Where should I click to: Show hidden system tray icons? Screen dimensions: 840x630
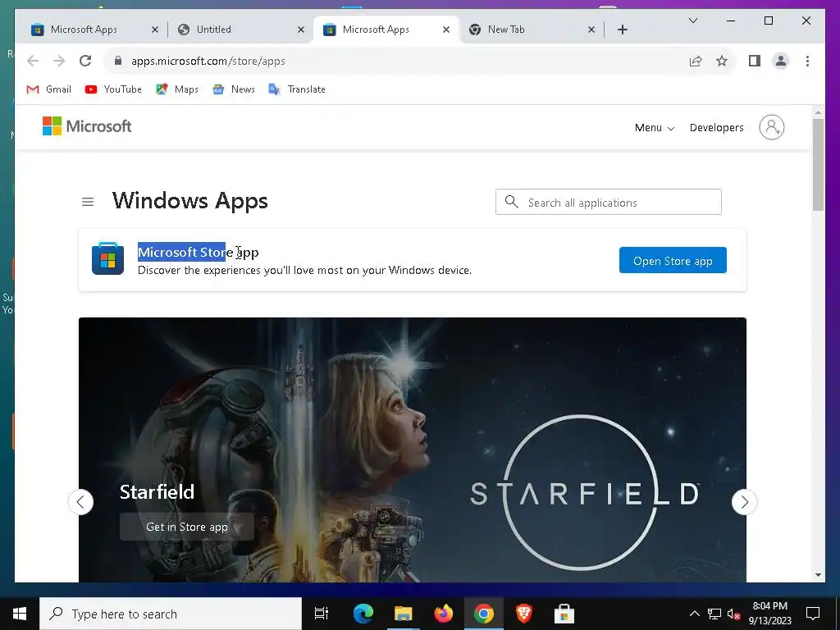(694, 614)
